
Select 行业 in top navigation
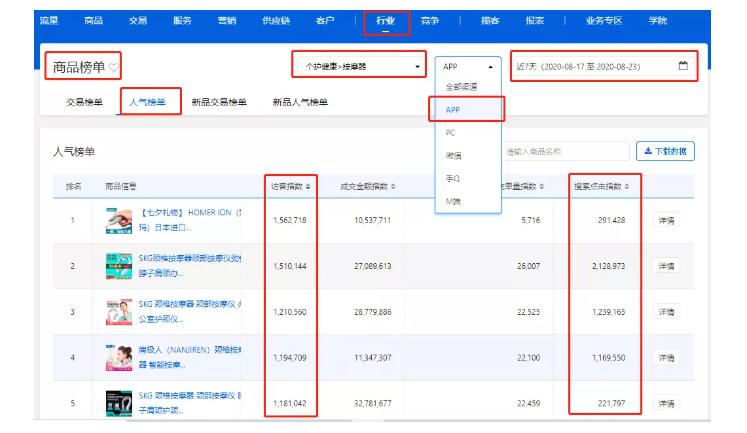click(x=385, y=20)
